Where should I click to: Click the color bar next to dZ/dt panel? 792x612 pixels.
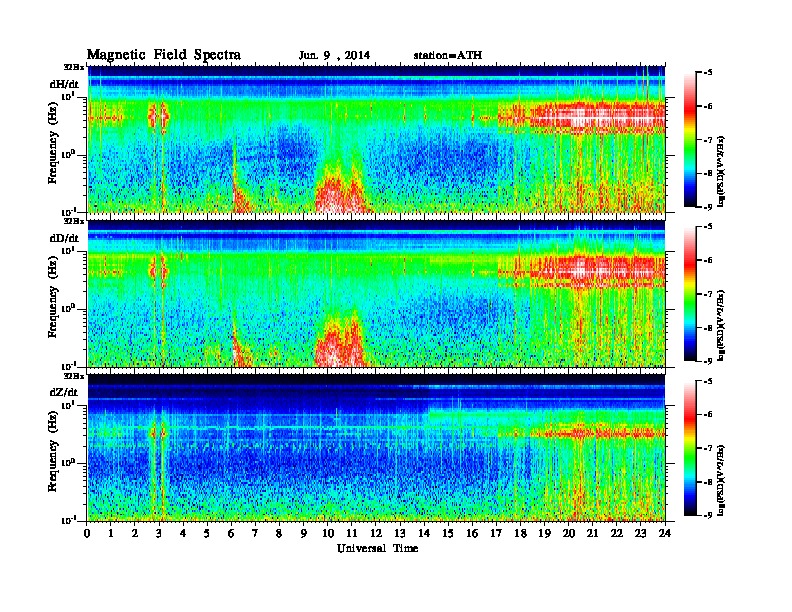(x=690, y=448)
